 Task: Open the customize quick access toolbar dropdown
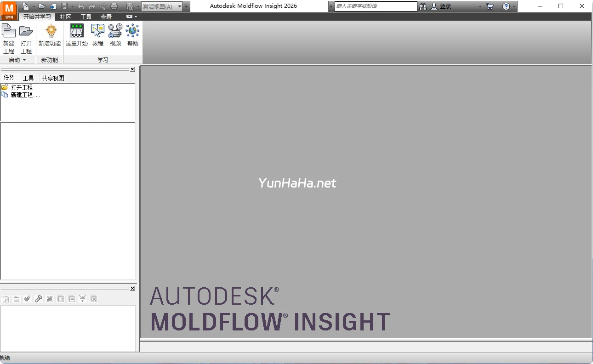[186, 6]
